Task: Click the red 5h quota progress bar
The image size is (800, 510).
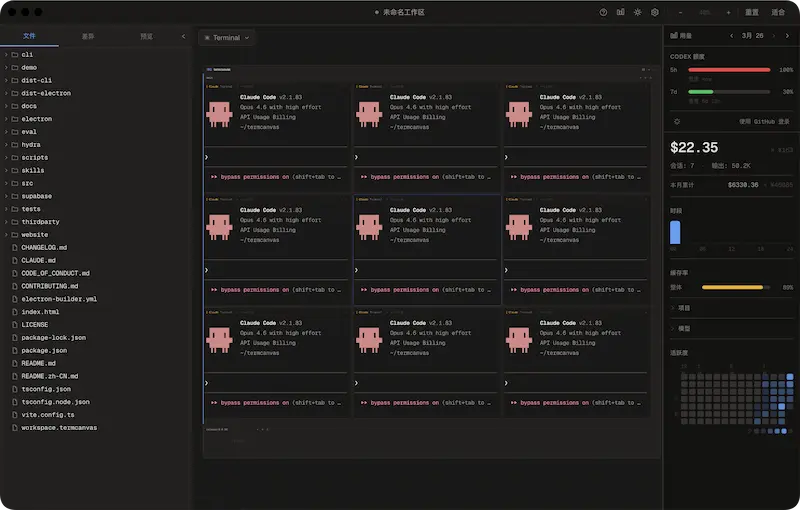Action: click(x=729, y=70)
